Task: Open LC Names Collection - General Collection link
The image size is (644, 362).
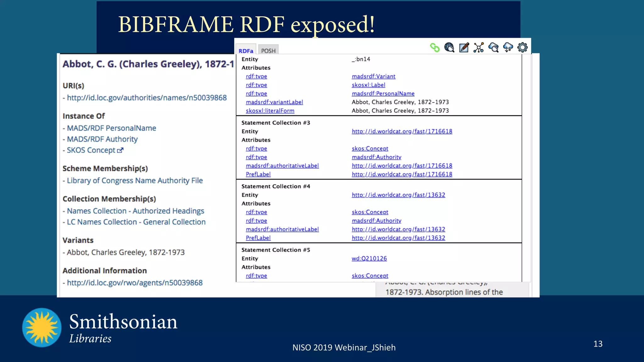Action: tap(136, 222)
